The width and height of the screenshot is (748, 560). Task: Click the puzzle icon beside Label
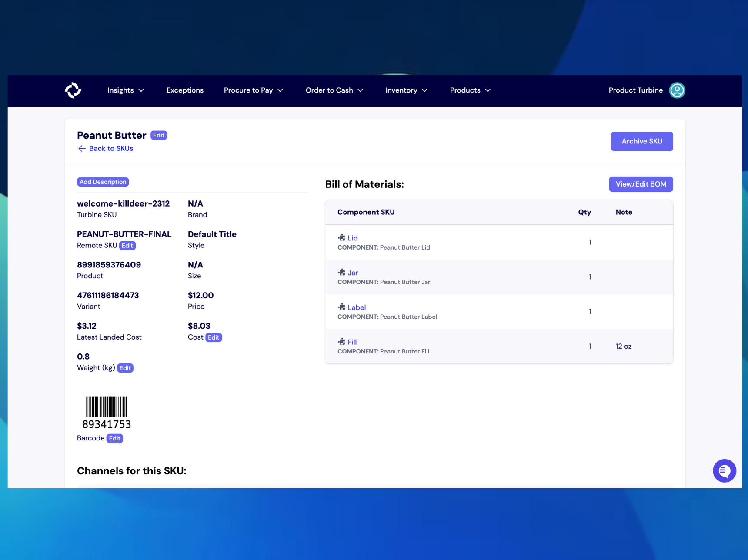(x=341, y=307)
